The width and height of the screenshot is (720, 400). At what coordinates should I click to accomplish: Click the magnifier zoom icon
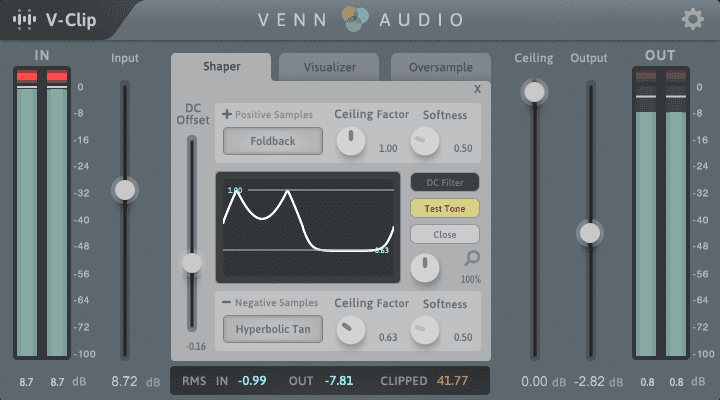point(472,260)
